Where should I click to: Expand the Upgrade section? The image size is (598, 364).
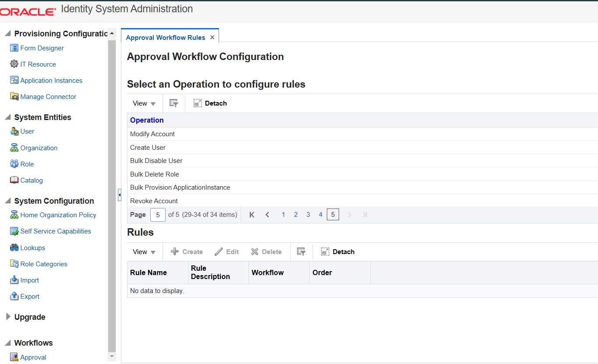tap(7, 317)
